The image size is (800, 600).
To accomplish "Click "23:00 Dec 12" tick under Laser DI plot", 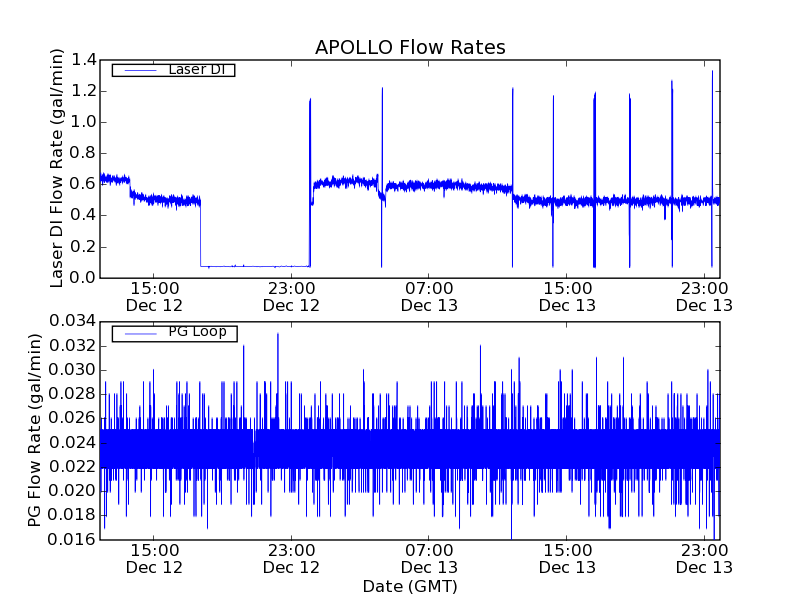I will [291, 297].
